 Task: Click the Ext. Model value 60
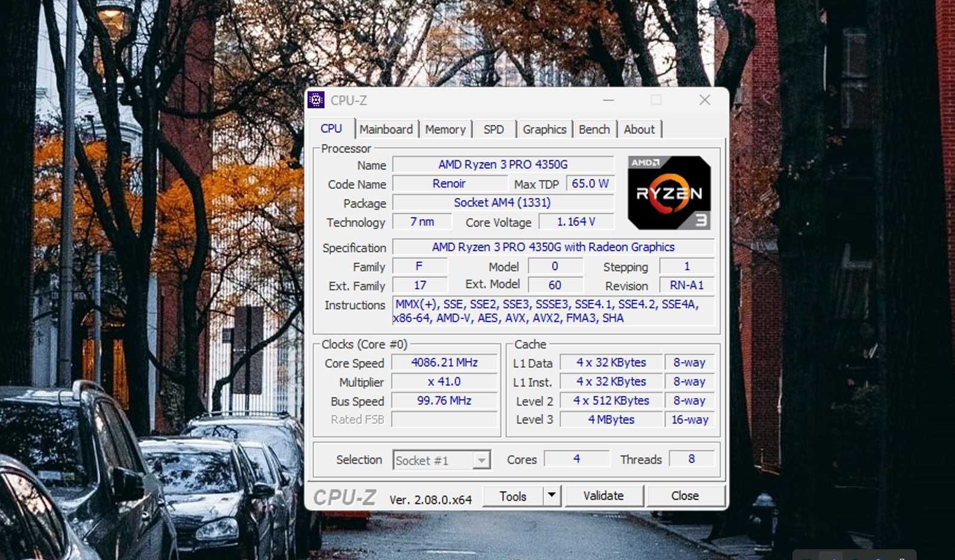[555, 285]
